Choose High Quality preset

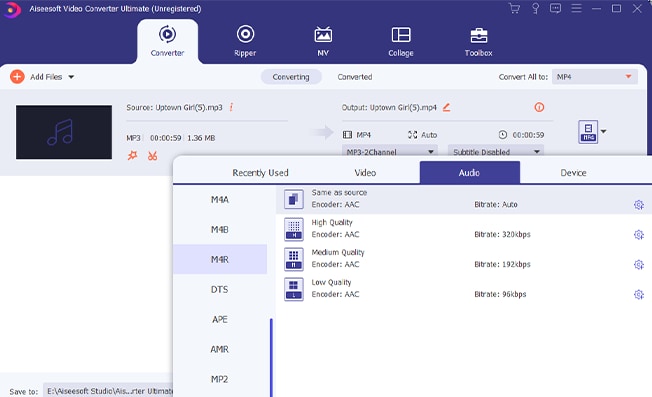point(464,229)
